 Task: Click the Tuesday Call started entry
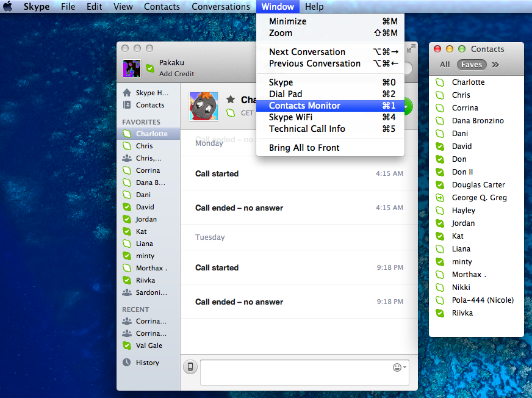click(299, 267)
